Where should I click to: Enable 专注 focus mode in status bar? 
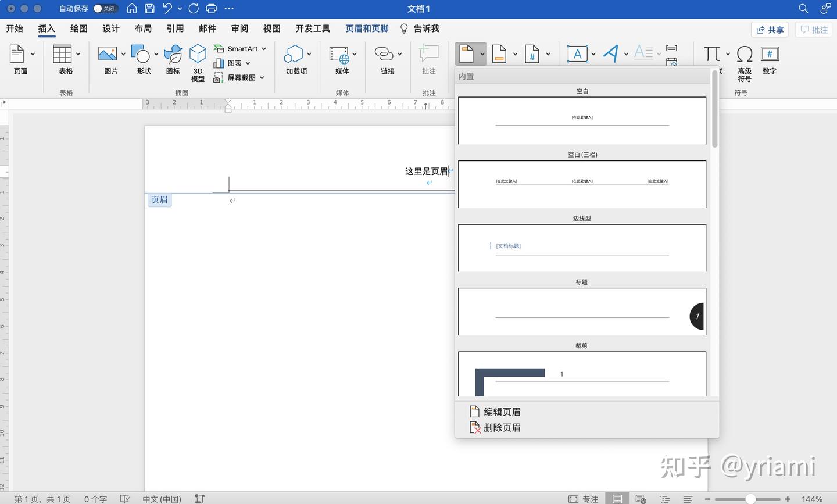point(584,499)
